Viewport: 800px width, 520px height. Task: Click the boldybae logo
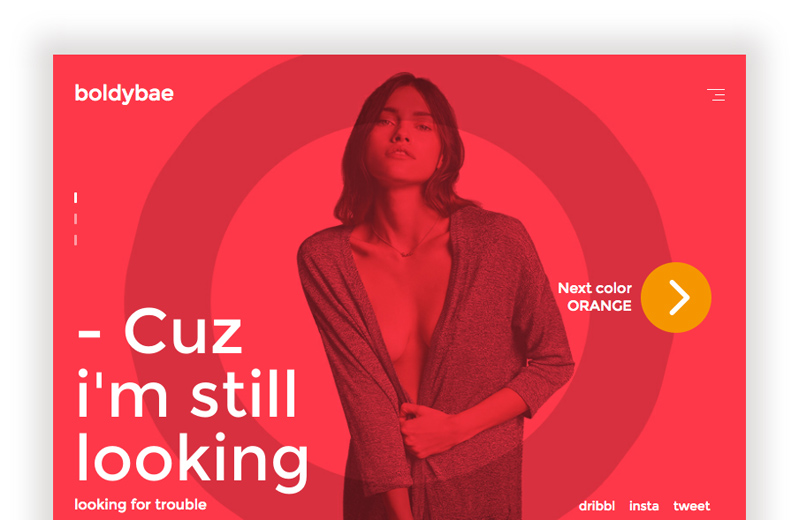click(124, 94)
